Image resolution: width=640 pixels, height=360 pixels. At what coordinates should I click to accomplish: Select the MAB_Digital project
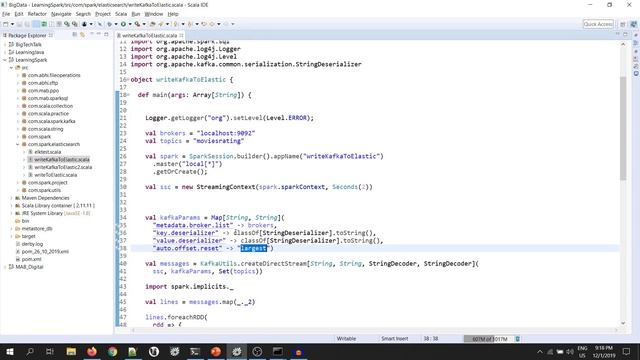(x=29, y=267)
